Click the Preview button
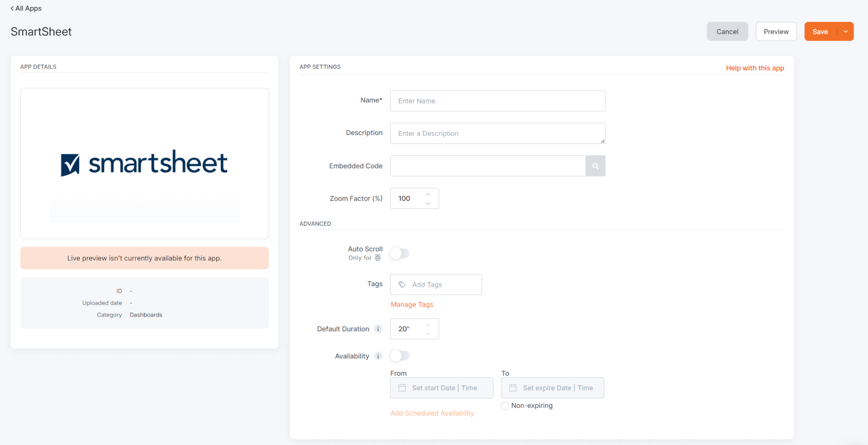The height and width of the screenshot is (445, 868). 776,31
